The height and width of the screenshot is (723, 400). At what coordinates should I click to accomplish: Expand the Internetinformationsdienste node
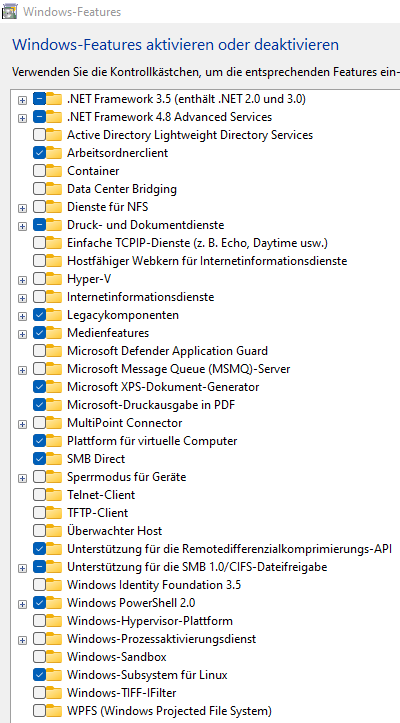pyautogui.click(x=22, y=298)
